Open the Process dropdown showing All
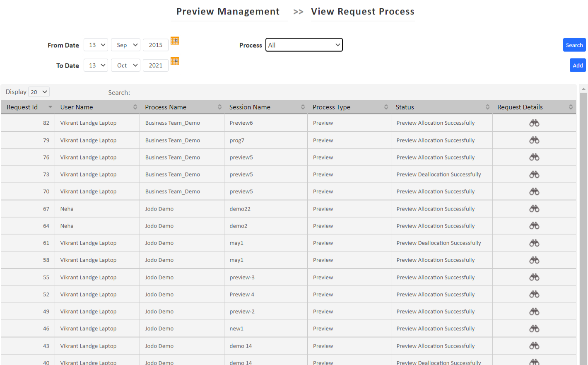The width and height of the screenshot is (588, 365). point(304,45)
